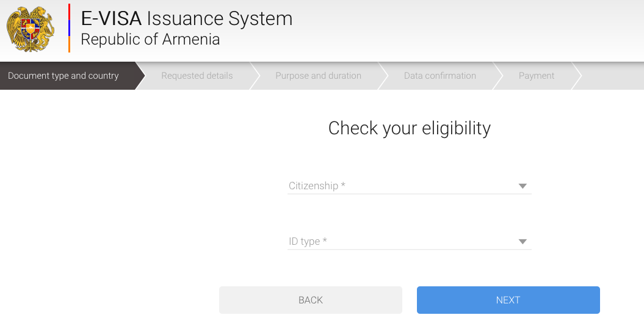Click the orange segment of the tricolor stripe
This screenshot has height=326, width=644.
[69, 44]
